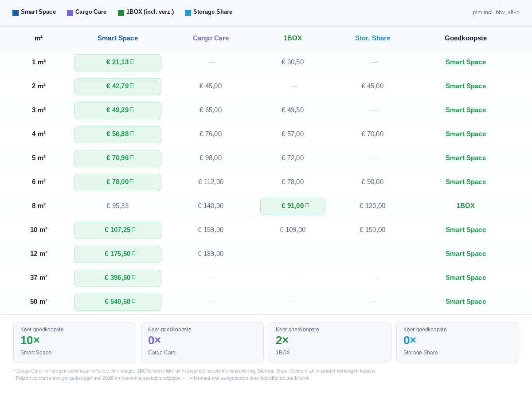Click the highlighted € 42,79 price badge
532x393 pixels.
click(x=117, y=86)
